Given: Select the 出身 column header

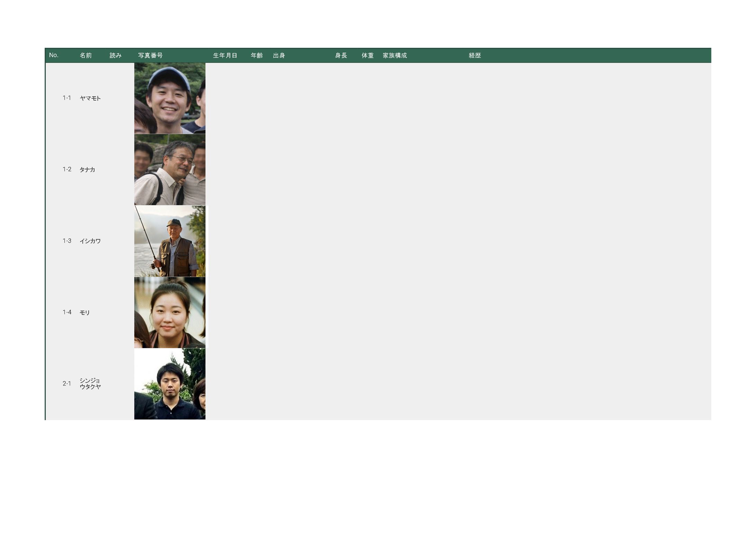Looking at the screenshot, I should [279, 55].
